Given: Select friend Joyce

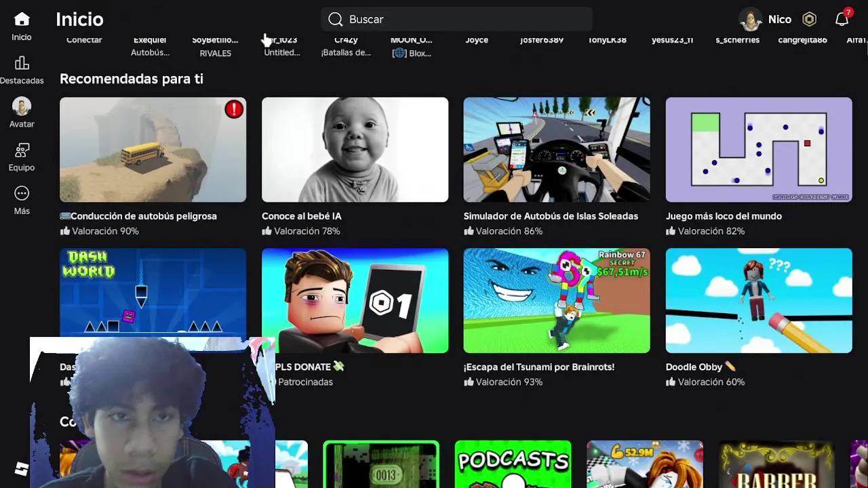Looking at the screenshot, I should [477, 40].
